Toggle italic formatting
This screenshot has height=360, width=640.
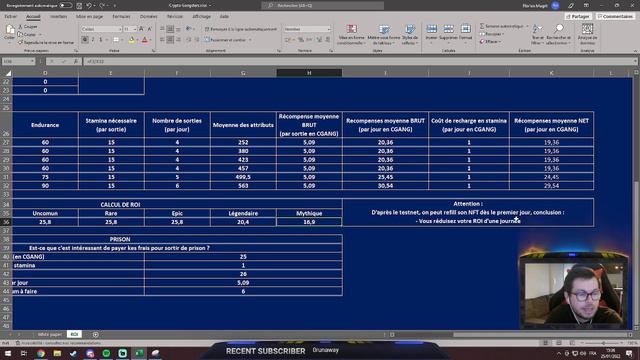point(93,40)
